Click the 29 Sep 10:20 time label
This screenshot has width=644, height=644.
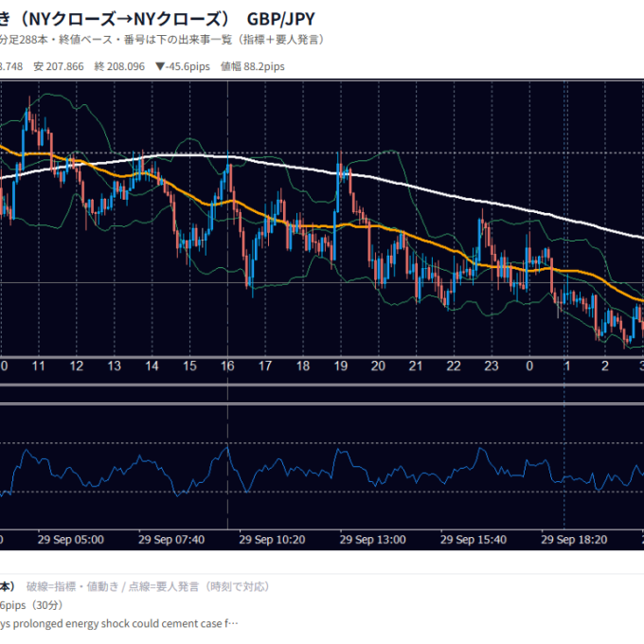click(x=272, y=539)
